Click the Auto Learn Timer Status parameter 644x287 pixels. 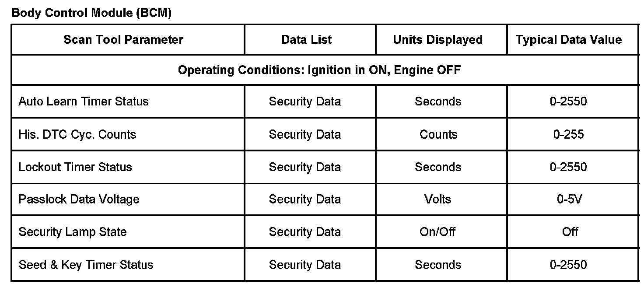[x=84, y=101]
